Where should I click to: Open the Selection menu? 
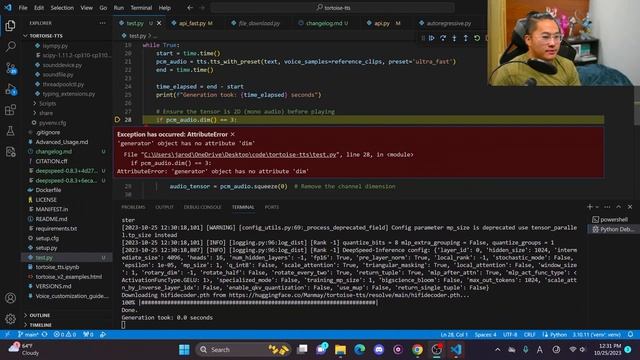[62, 7]
